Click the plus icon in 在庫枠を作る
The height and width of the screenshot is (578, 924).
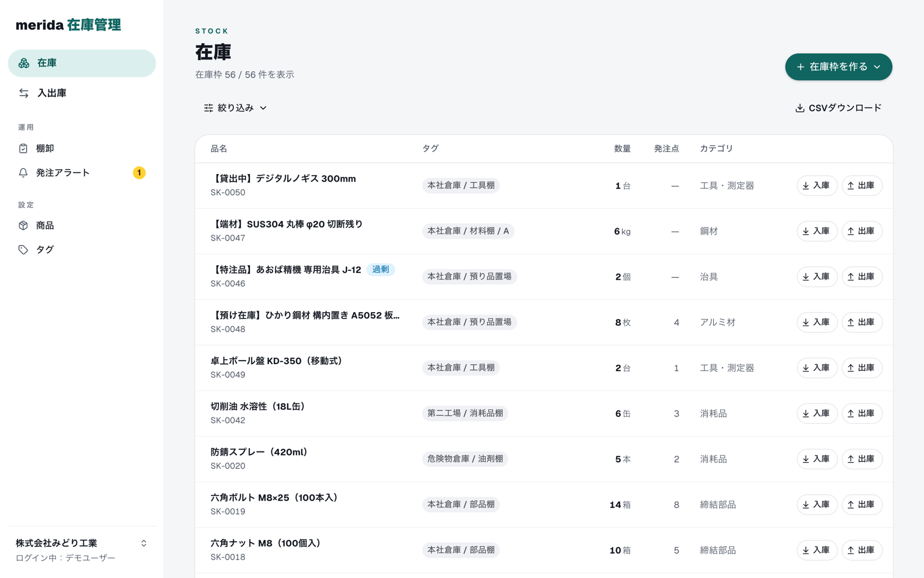click(x=800, y=67)
